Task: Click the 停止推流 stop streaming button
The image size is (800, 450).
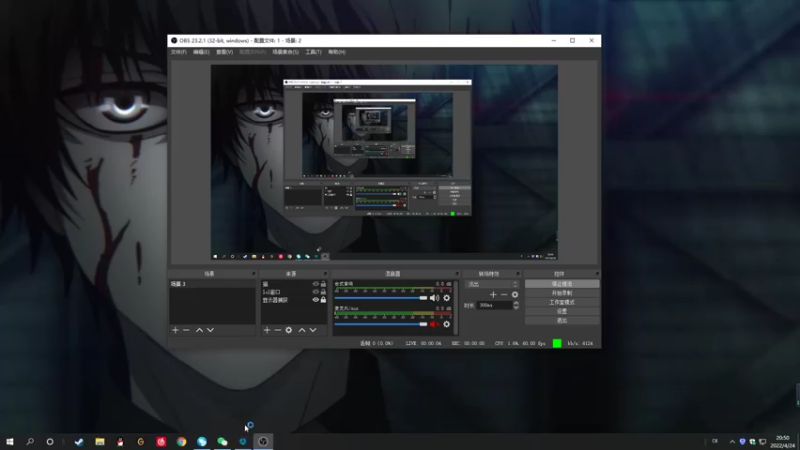Action: point(562,284)
